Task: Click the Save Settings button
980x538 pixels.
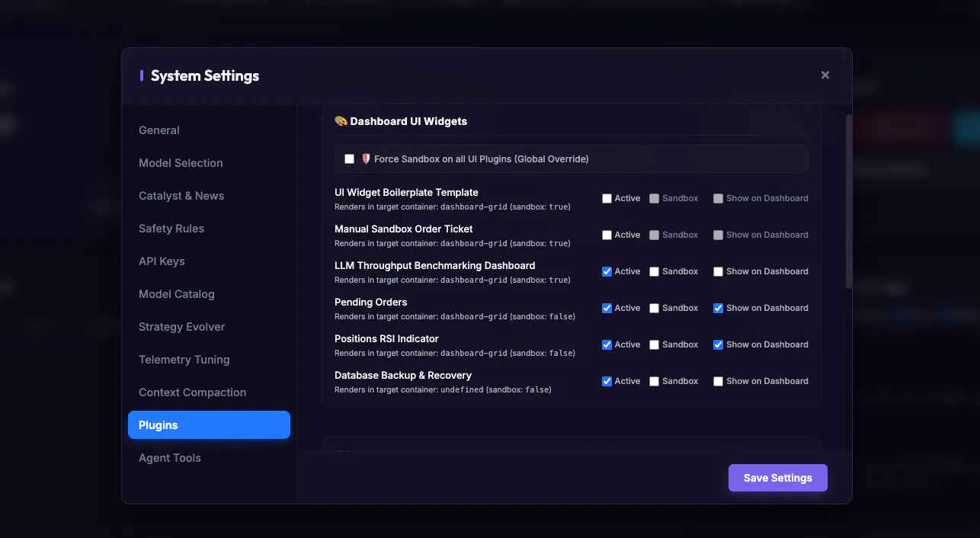Action: tap(777, 478)
